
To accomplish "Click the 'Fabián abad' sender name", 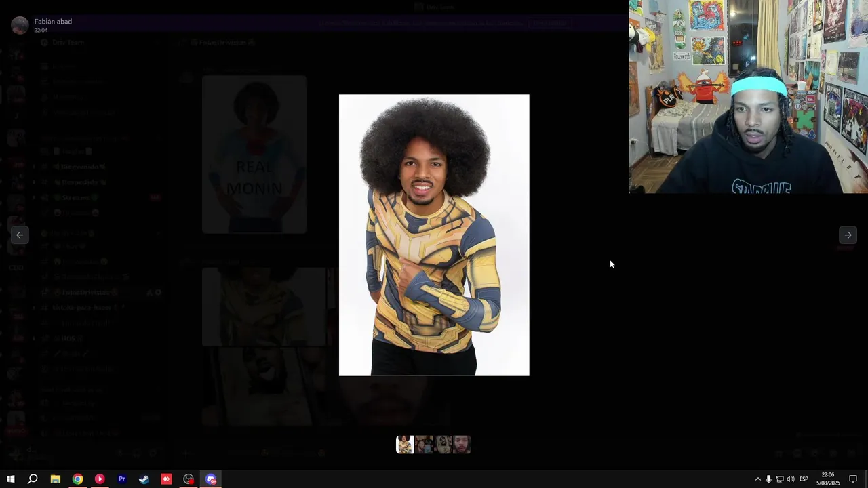I will click(x=53, y=22).
